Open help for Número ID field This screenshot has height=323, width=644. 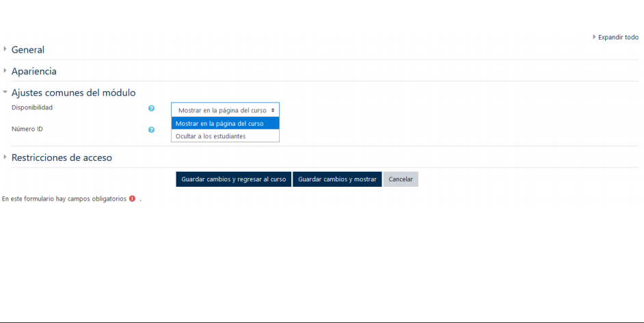point(151,130)
